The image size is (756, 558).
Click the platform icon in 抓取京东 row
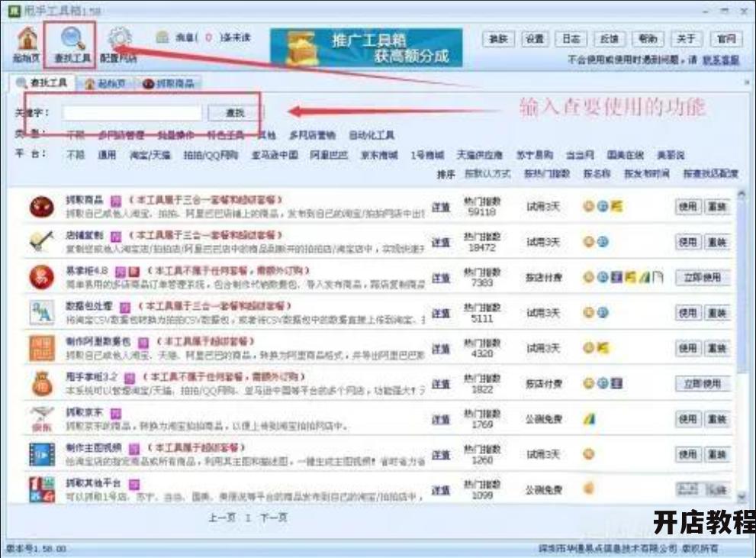tap(589, 419)
